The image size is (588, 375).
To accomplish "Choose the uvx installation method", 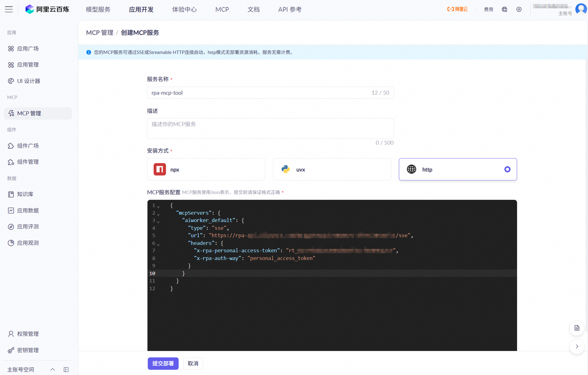I will (332, 169).
